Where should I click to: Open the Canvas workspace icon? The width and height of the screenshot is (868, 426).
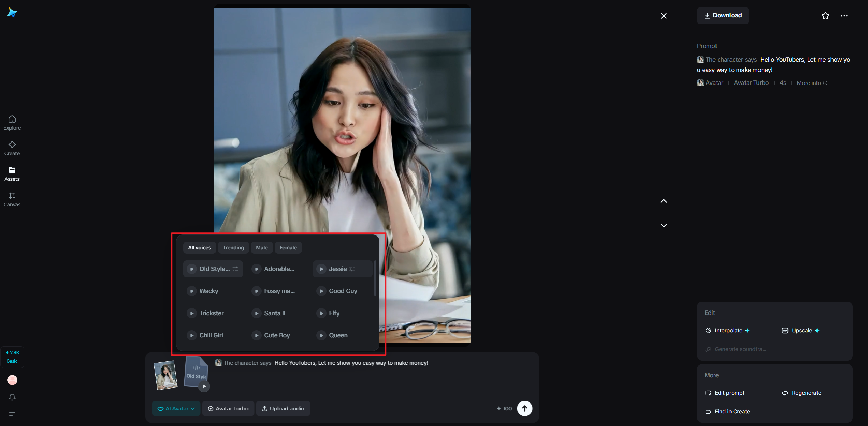(12, 199)
